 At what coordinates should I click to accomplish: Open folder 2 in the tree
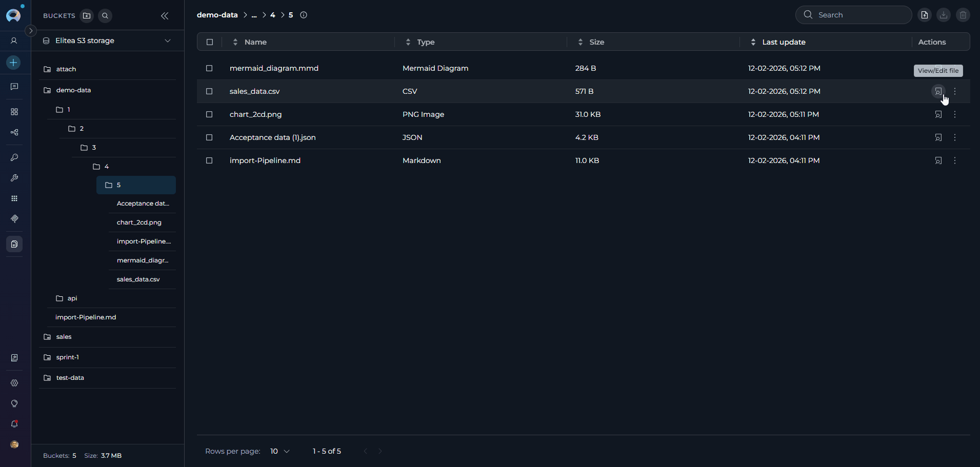coord(118,129)
